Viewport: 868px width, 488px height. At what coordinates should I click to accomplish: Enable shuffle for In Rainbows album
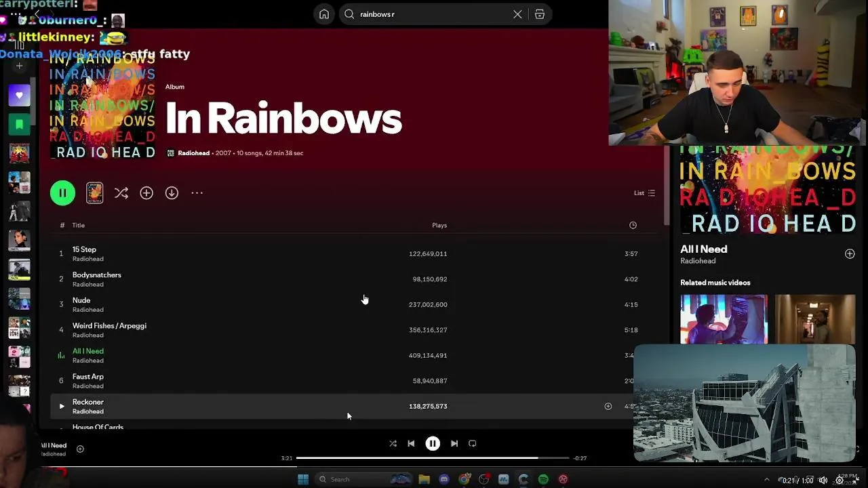pyautogui.click(x=121, y=193)
